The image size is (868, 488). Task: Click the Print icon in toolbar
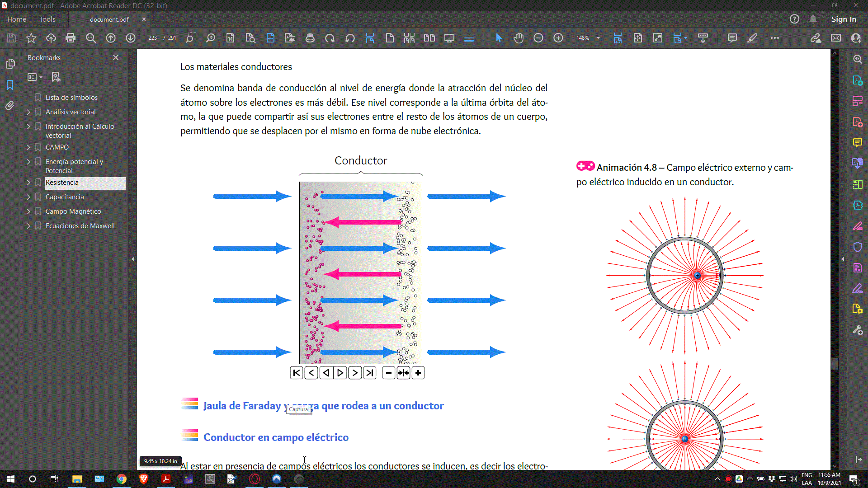coord(71,38)
